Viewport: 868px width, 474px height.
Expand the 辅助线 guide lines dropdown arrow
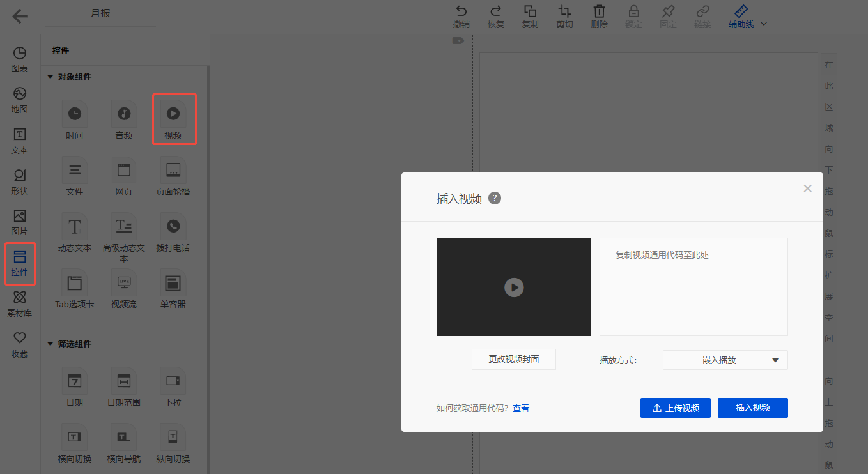(x=763, y=24)
